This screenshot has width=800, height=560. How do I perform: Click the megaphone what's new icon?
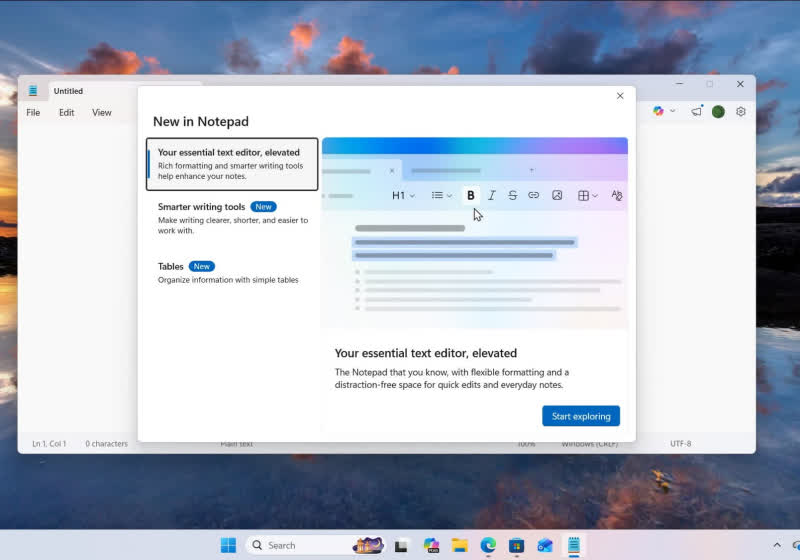(x=697, y=112)
